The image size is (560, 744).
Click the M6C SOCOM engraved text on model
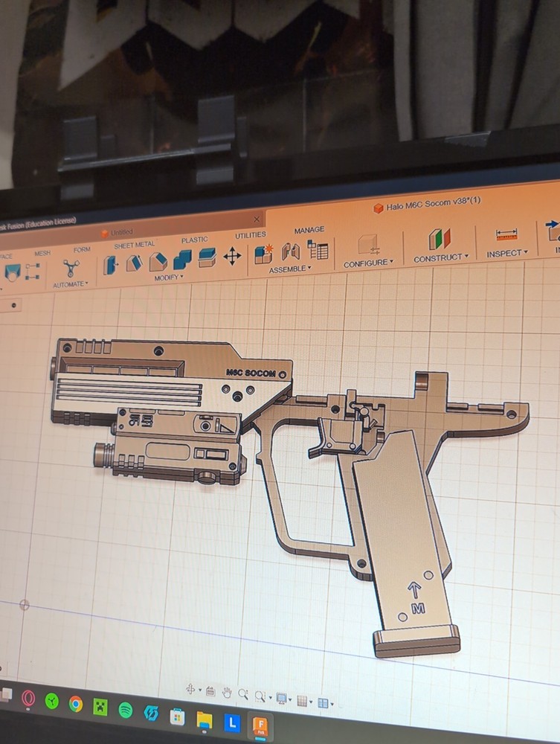251,373
